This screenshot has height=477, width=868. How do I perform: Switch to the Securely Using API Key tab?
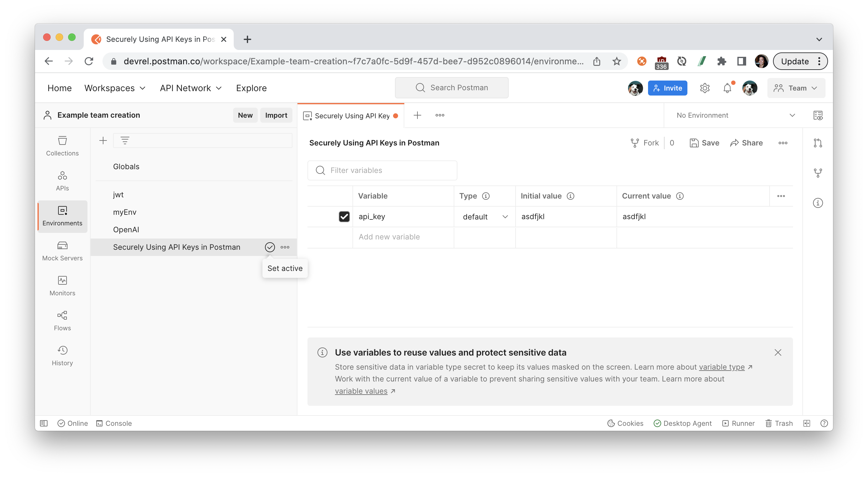click(x=351, y=116)
